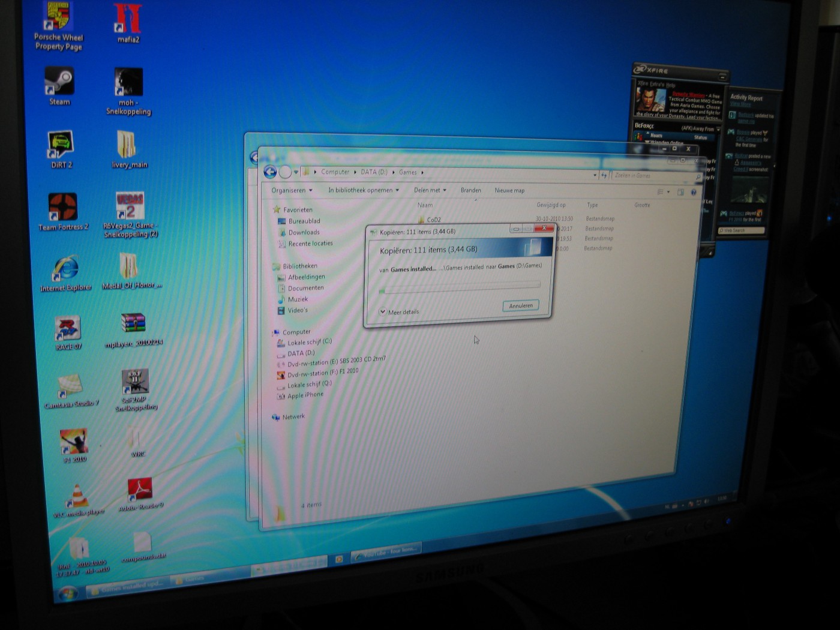Click the Explorer Back navigation arrow
This screenshot has width=840, height=630.
pos(270,172)
